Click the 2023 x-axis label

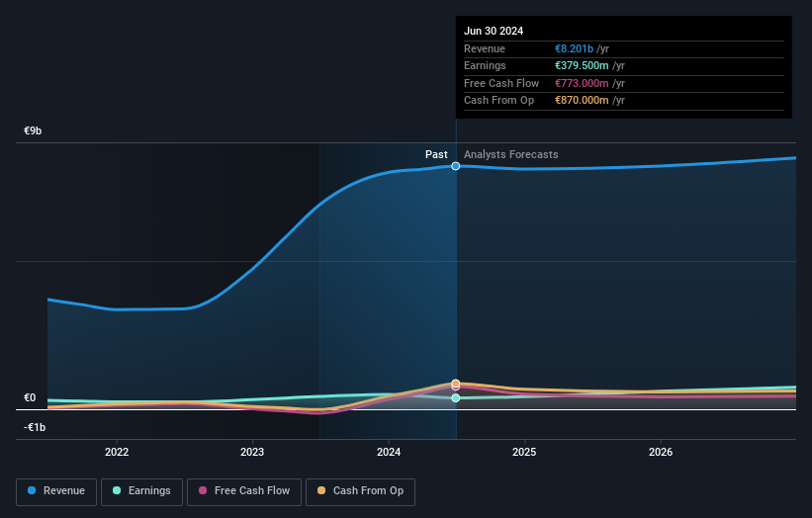tap(252, 453)
